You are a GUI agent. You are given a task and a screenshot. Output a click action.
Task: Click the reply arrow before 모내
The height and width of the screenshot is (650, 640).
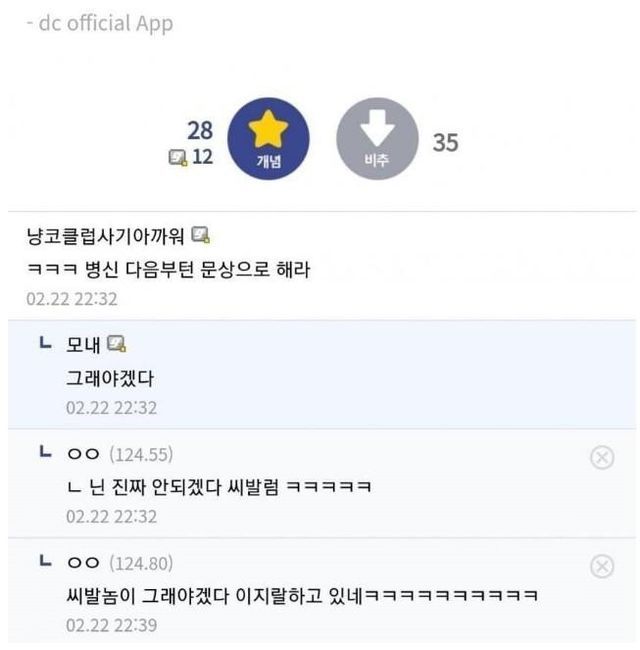[45, 344]
